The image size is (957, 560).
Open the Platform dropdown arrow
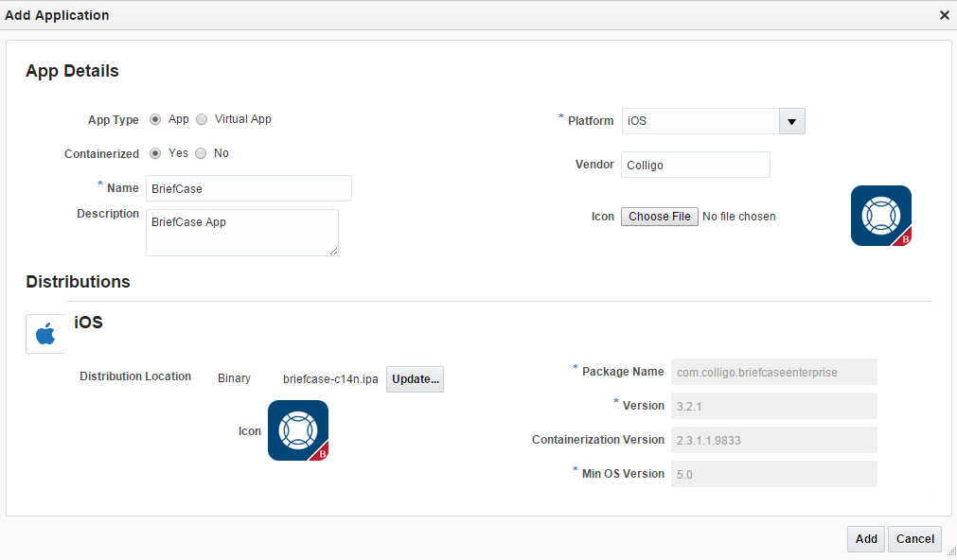coord(791,121)
